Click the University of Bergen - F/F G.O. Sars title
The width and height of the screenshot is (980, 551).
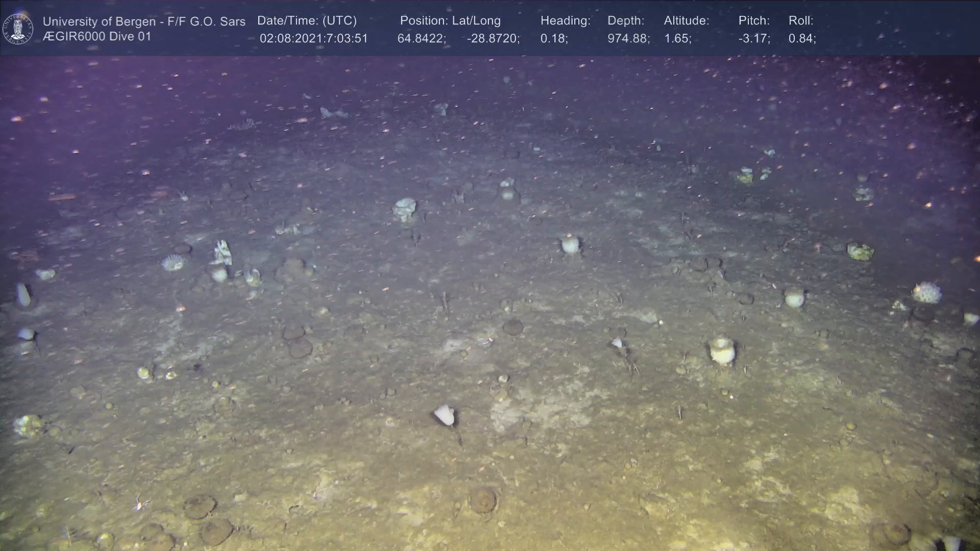144,21
